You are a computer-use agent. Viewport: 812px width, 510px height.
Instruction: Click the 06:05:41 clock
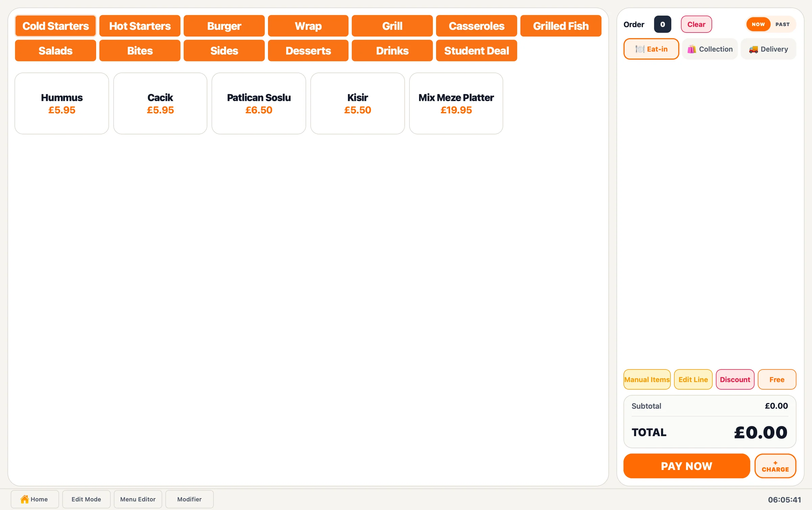click(x=784, y=500)
